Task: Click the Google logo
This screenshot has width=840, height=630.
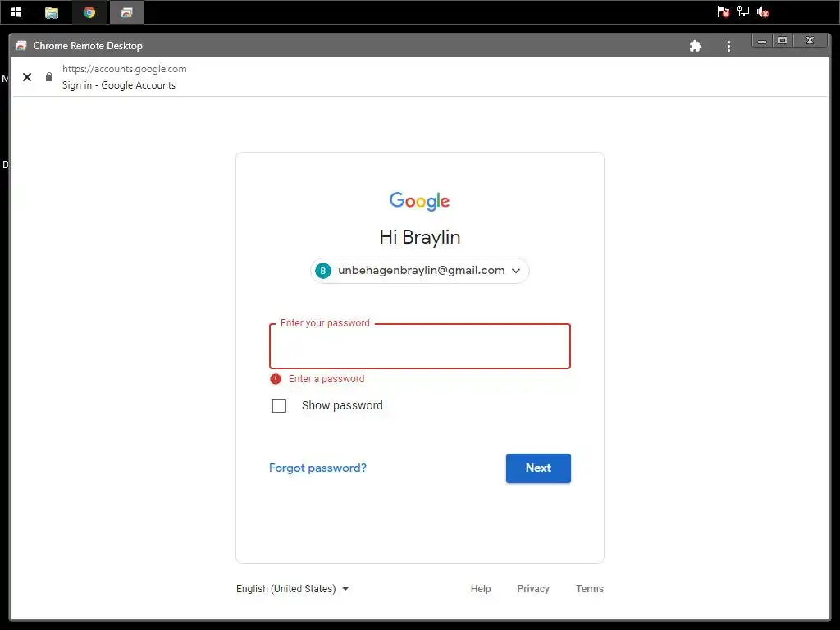Action: [419, 201]
